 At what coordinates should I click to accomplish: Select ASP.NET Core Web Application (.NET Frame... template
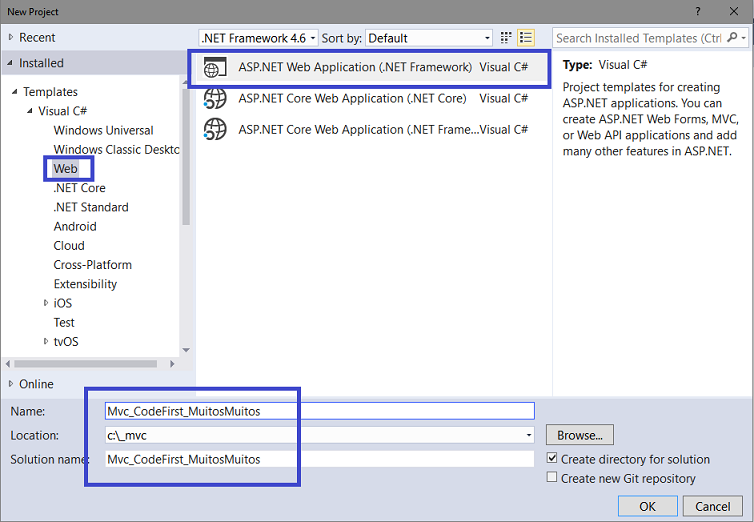click(x=370, y=130)
